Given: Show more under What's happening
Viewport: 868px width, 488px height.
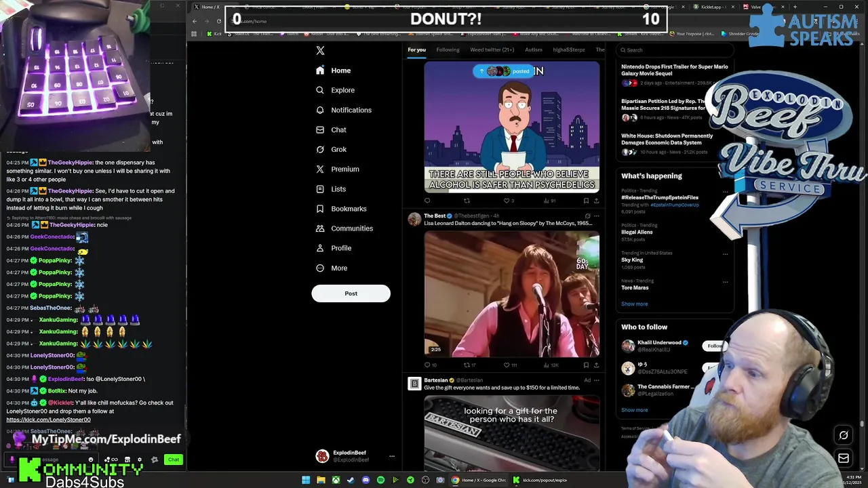Looking at the screenshot, I should pos(634,304).
